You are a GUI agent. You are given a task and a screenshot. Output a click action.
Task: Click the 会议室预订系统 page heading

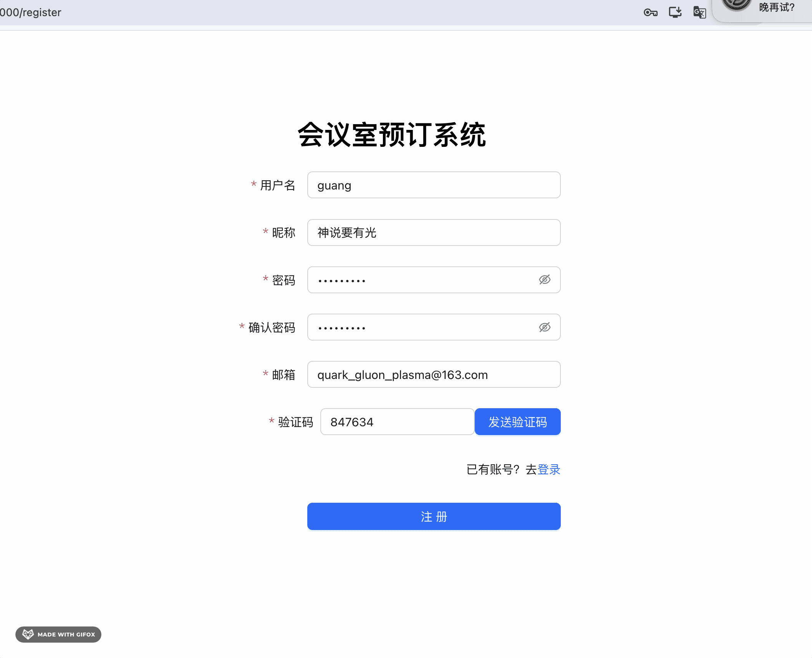click(392, 135)
